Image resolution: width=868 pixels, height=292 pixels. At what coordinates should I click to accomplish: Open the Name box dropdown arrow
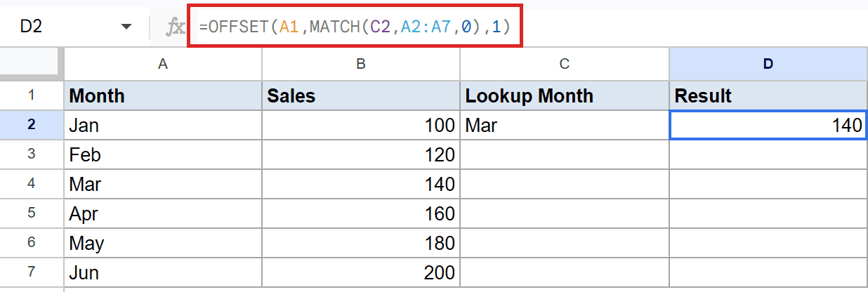click(x=126, y=27)
